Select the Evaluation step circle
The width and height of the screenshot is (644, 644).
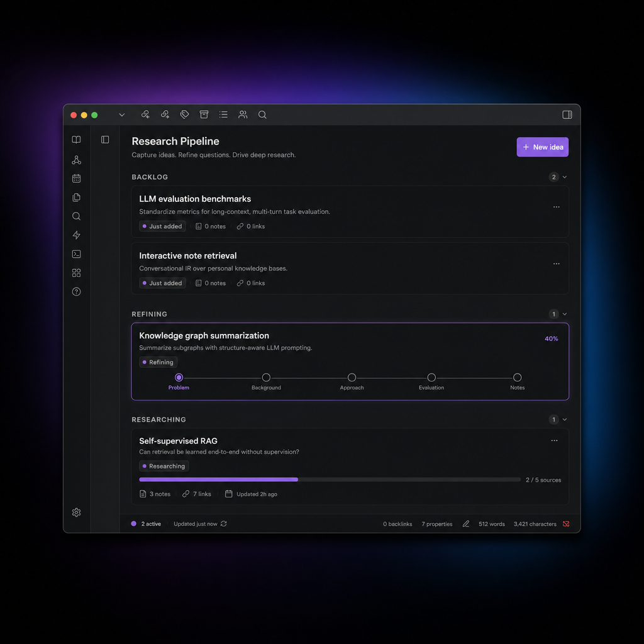click(x=431, y=377)
